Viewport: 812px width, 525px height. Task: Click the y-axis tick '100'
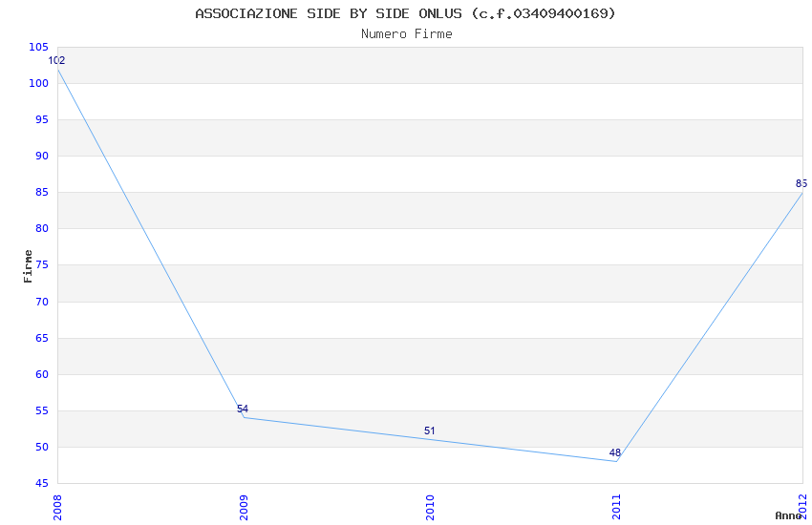coord(38,83)
